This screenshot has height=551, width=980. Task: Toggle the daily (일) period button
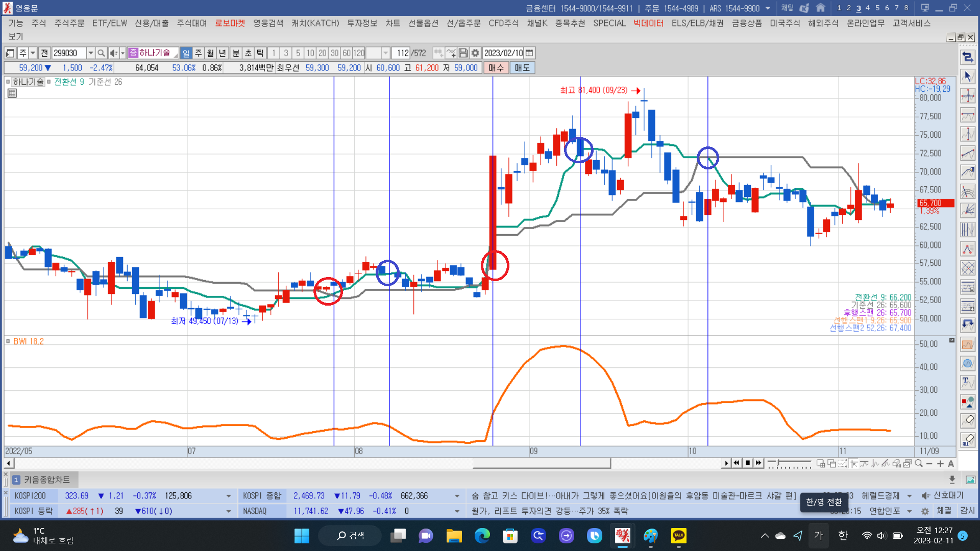point(186,53)
